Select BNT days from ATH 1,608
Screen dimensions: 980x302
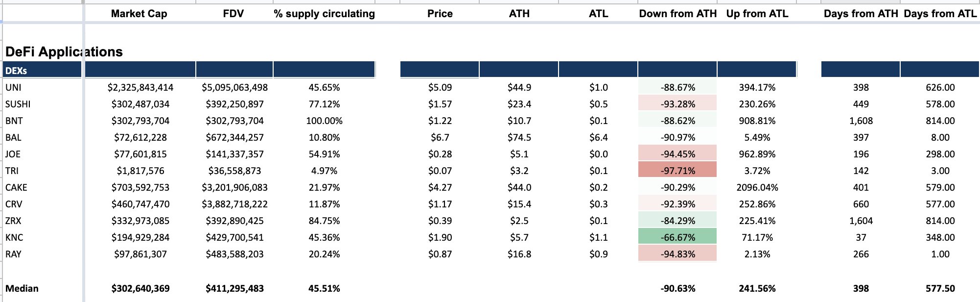coord(861,121)
